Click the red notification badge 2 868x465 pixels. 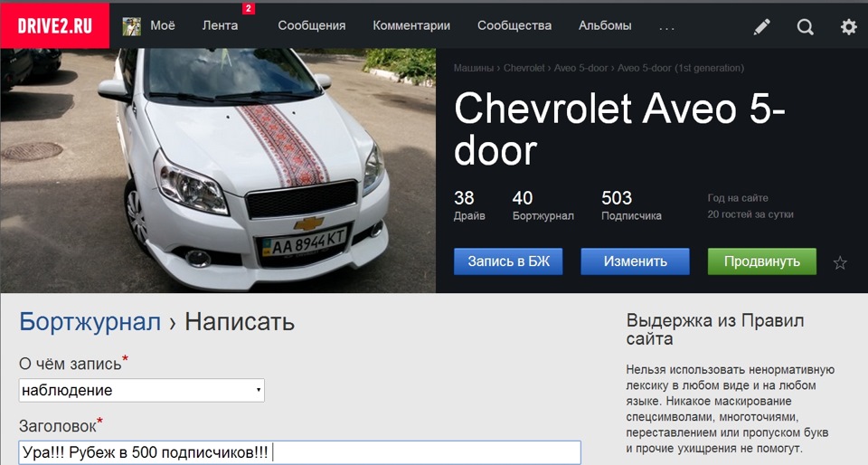[248, 8]
